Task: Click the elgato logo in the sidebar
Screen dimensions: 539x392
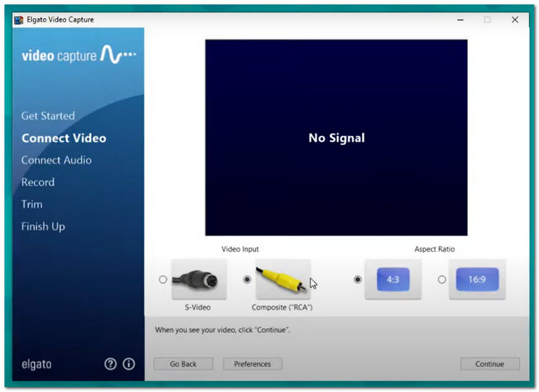Action: click(36, 364)
